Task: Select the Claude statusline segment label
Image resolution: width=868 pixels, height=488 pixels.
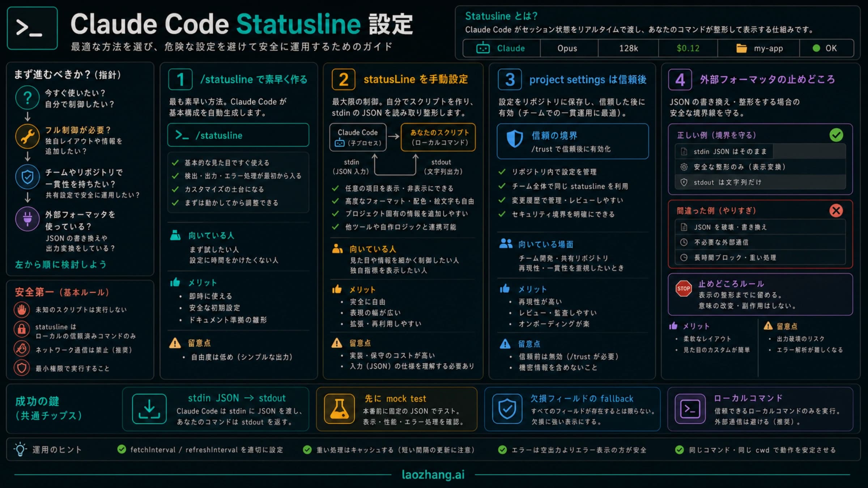Action: point(511,48)
